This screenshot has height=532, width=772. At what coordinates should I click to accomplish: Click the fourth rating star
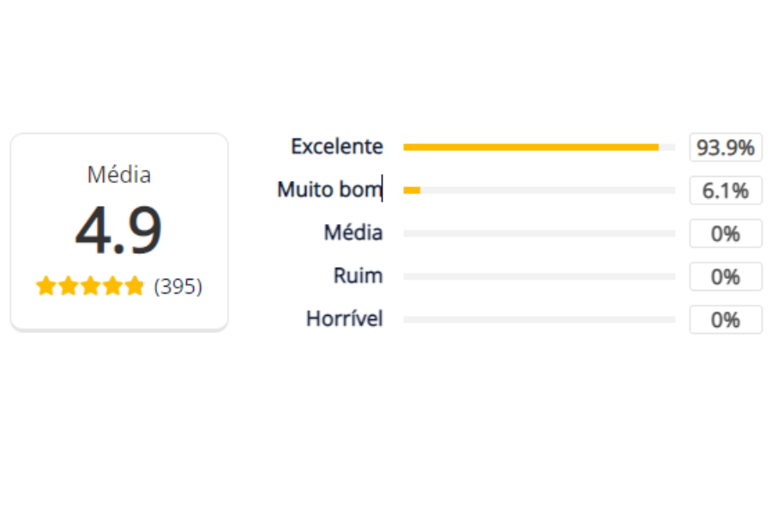(112, 287)
